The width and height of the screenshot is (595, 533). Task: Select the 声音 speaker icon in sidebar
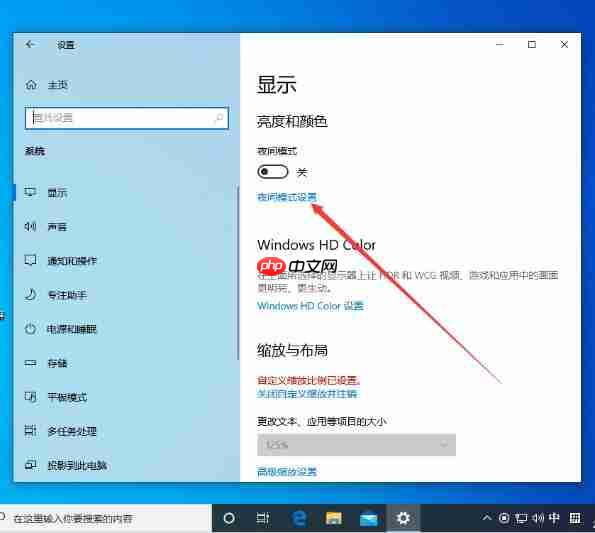tap(30, 226)
